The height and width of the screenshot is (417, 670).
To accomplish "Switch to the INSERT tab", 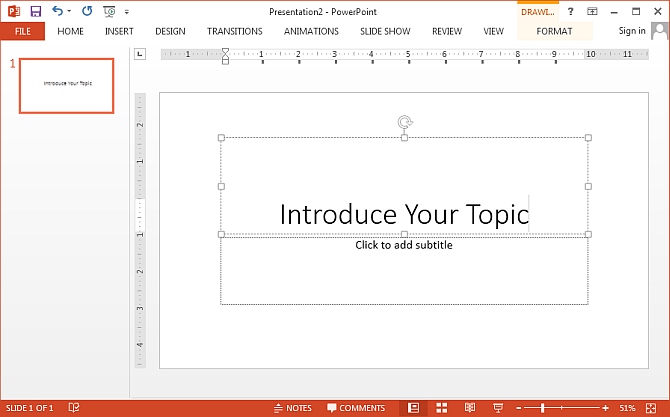I will [x=119, y=31].
